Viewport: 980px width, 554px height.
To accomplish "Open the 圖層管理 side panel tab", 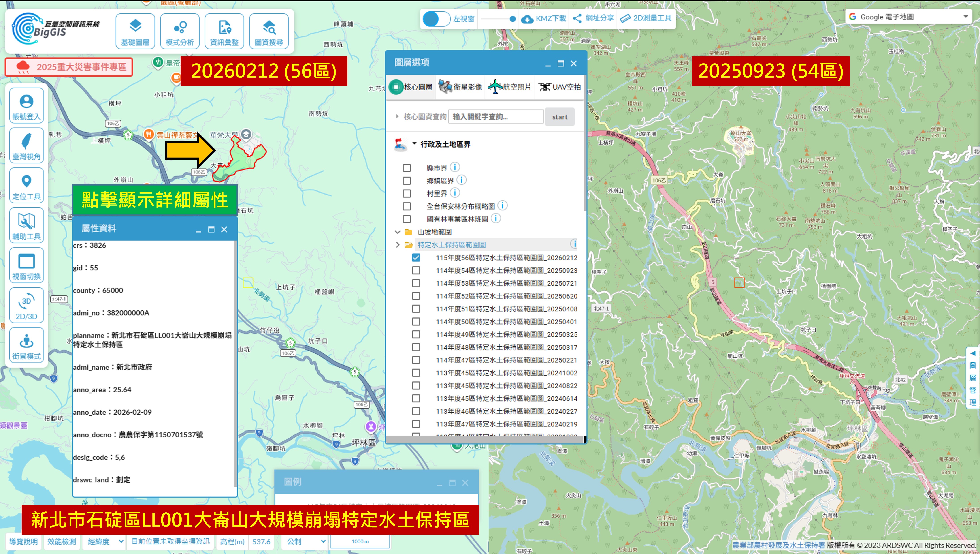I will [x=973, y=377].
